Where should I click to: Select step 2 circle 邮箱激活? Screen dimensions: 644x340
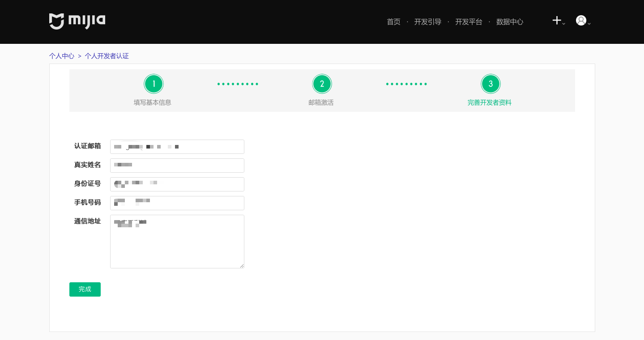pyautogui.click(x=322, y=84)
